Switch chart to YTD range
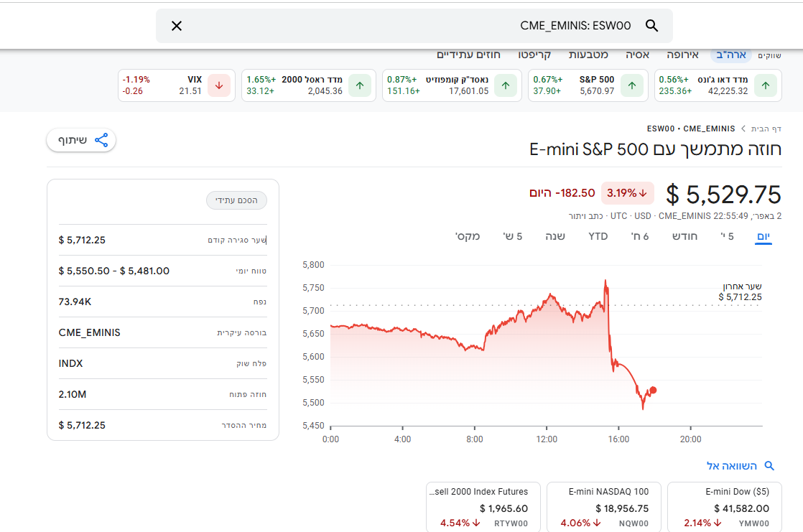The image size is (803, 532). pyautogui.click(x=598, y=236)
